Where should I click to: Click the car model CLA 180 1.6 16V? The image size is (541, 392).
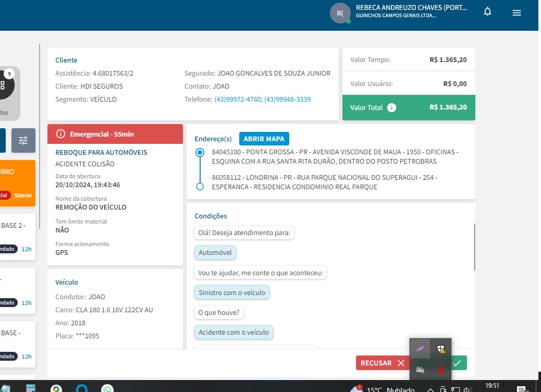pos(114,310)
